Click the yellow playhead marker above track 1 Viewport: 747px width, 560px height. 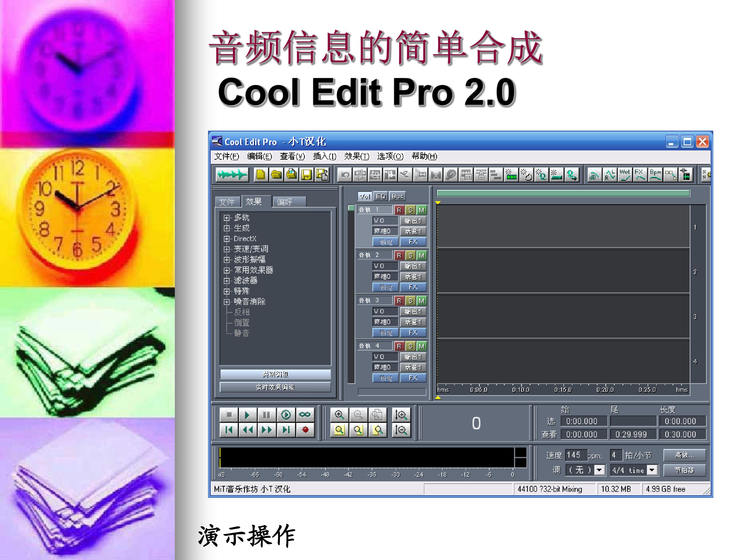pyautogui.click(x=438, y=202)
